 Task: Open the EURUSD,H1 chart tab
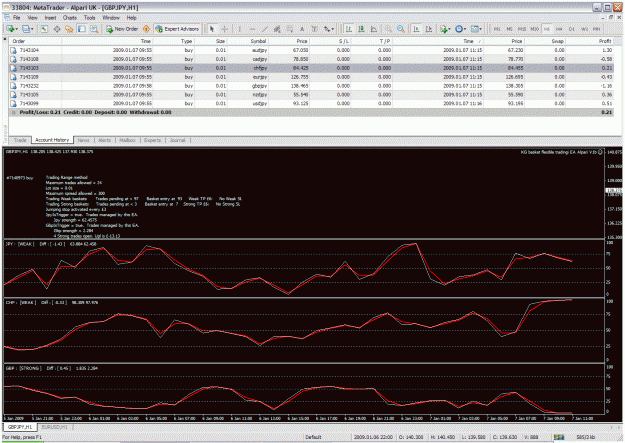[55, 427]
